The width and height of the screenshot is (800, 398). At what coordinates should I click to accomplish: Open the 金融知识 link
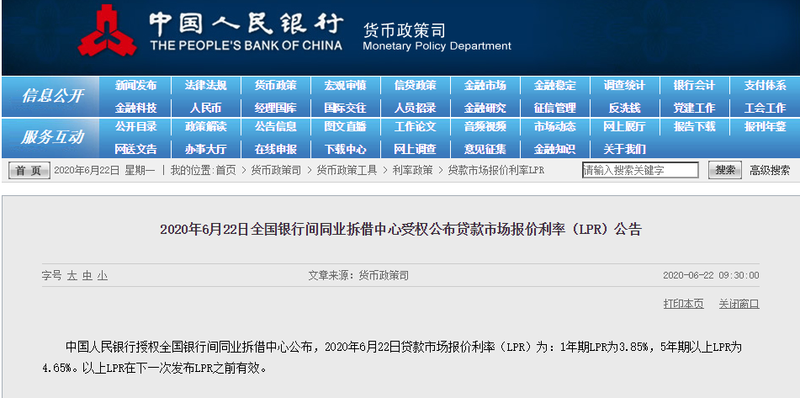click(x=555, y=150)
